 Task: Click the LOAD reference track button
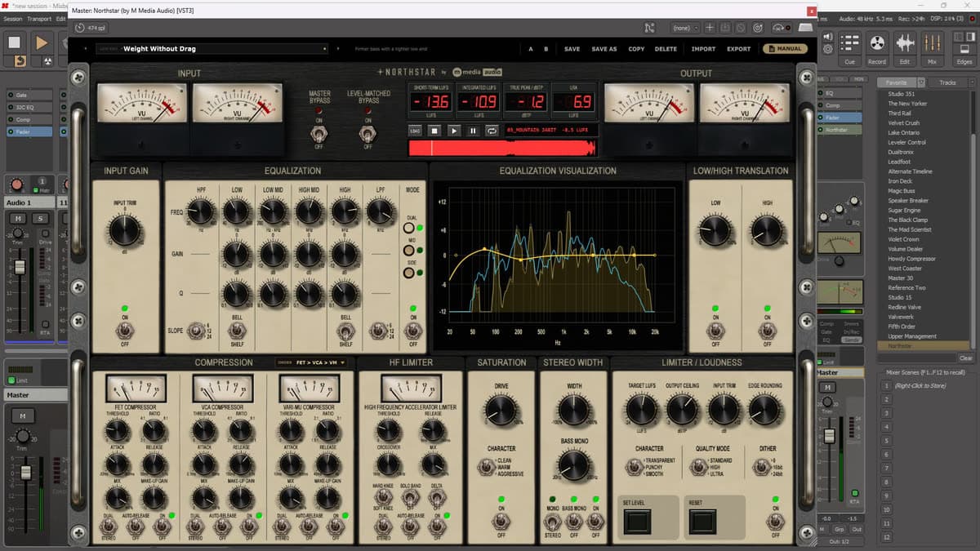coord(415,131)
